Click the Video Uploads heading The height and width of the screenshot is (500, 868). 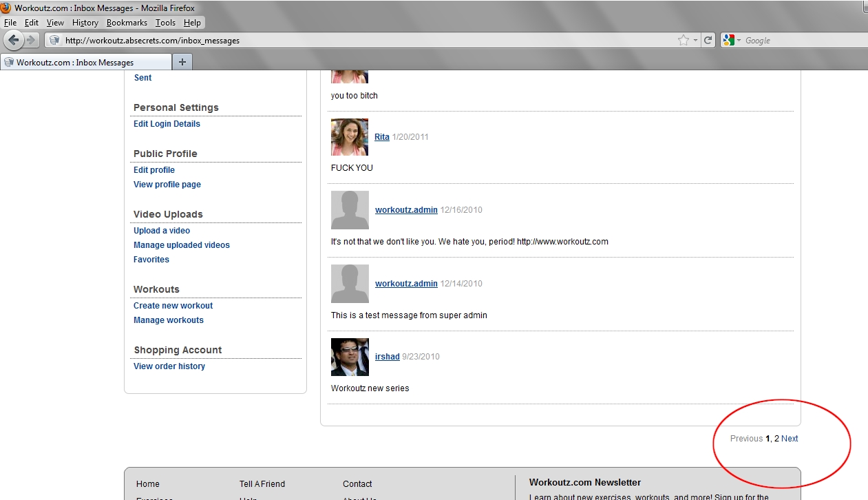pyautogui.click(x=168, y=214)
